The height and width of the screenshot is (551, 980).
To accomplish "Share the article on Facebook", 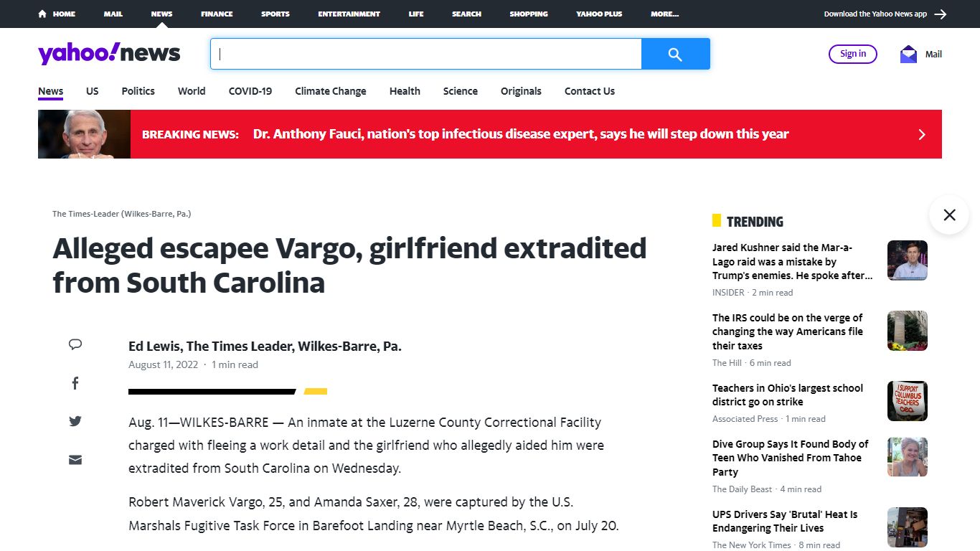I will (x=75, y=383).
